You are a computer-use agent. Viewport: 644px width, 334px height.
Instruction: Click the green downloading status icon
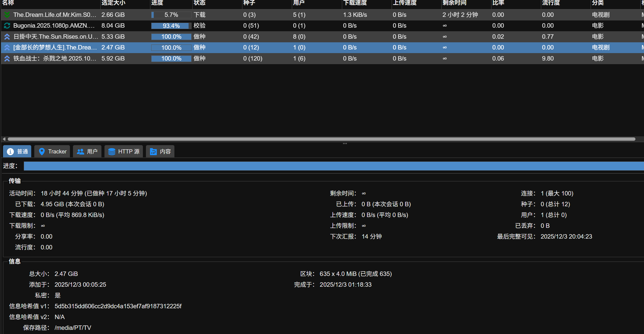click(7, 15)
